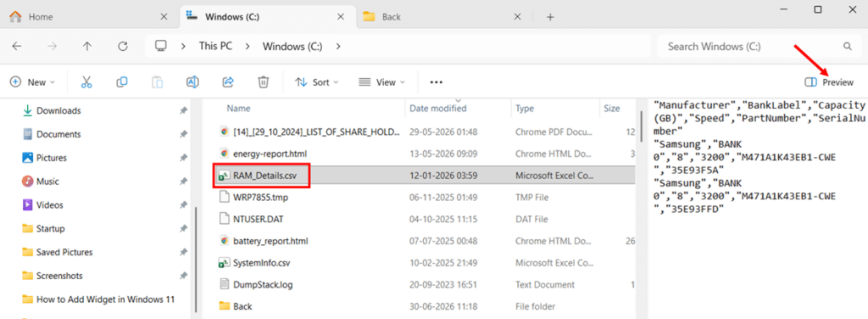Click the Cut scissors icon
This screenshot has width=868, height=319.
(86, 82)
